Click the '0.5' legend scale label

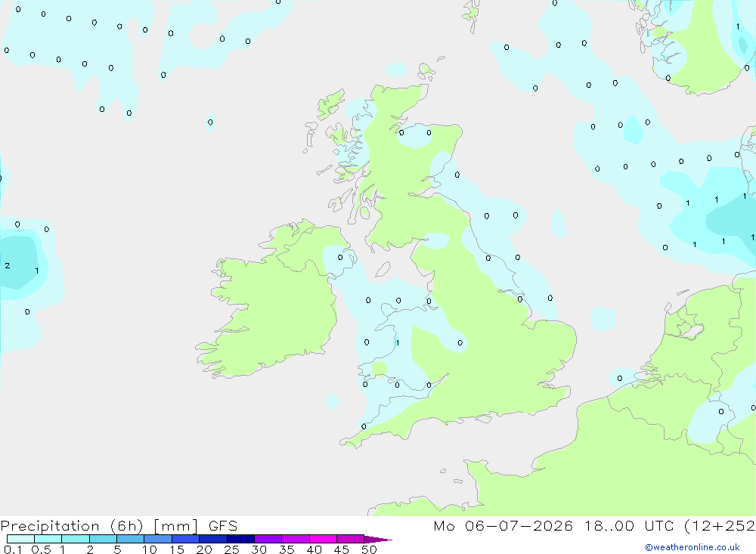[x=41, y=549]
